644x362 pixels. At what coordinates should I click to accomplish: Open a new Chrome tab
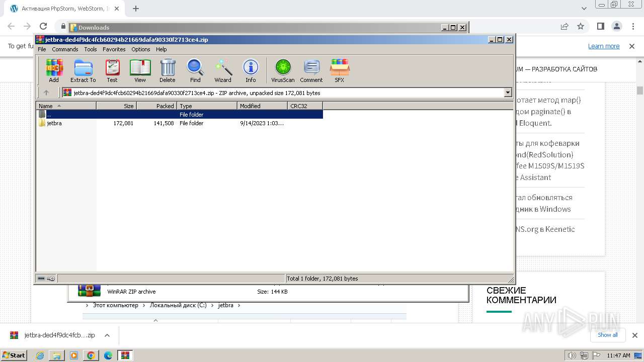(x=136, y=9)
